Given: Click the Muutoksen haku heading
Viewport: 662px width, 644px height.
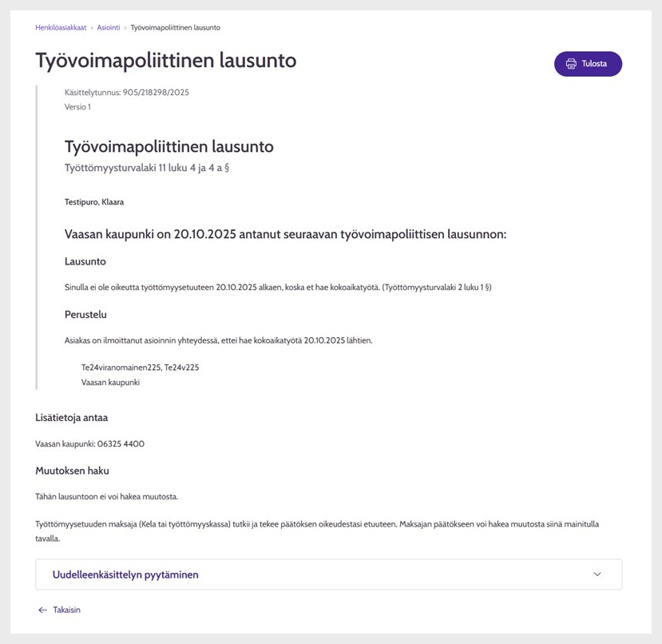Looking at the screenshot, I should coord(72,471).
